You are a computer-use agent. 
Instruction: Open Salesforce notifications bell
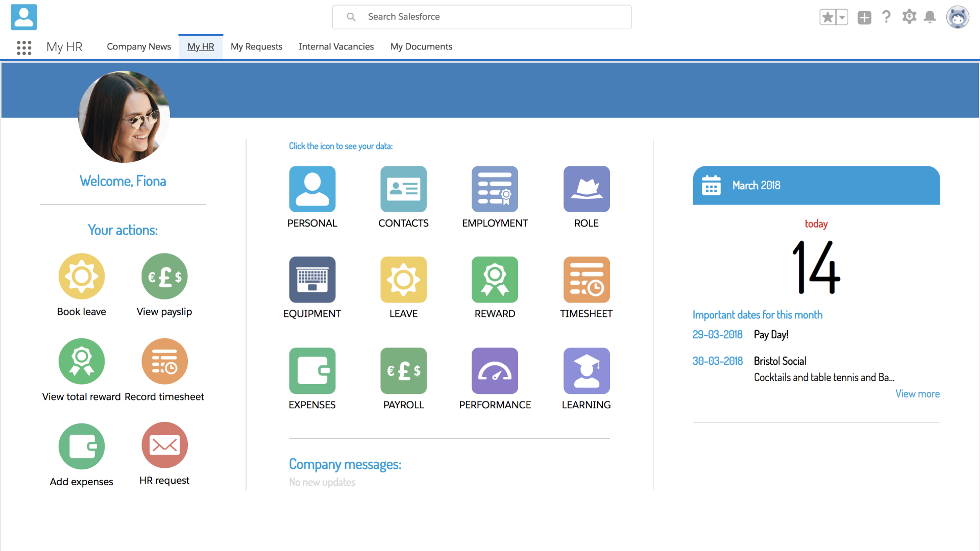click(x=930, y=17)
